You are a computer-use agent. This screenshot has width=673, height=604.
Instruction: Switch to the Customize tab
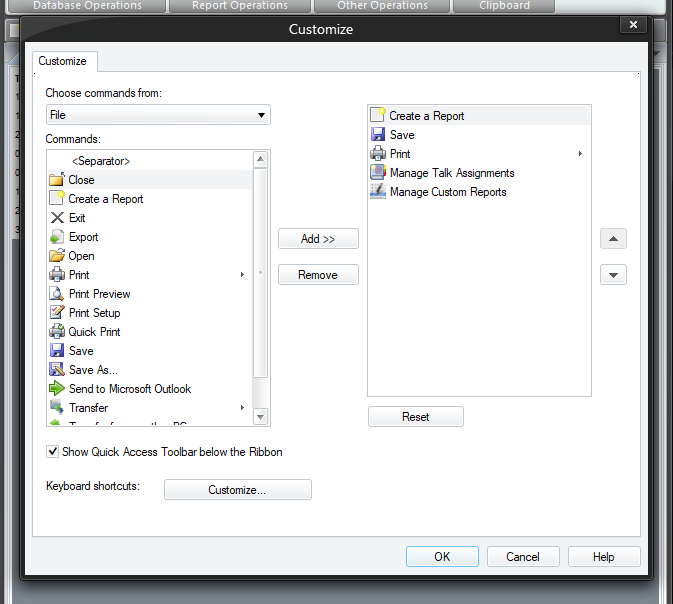click(63, 61)
